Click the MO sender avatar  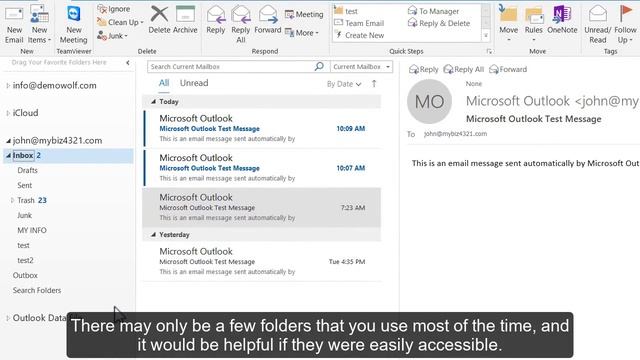[x=429, y=102]
